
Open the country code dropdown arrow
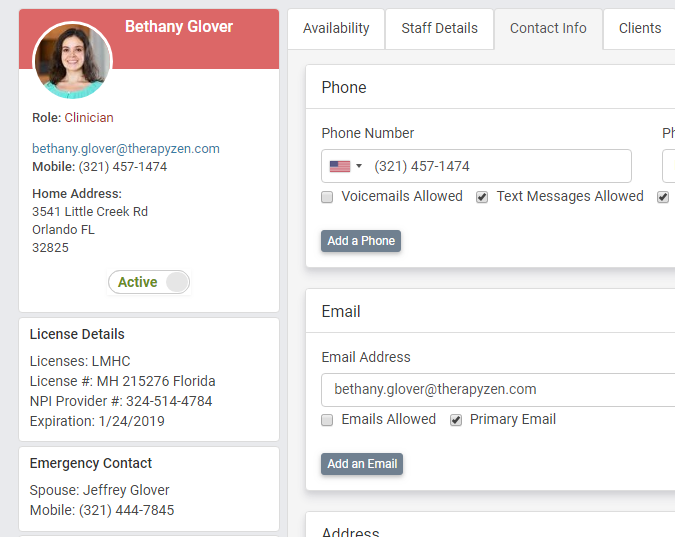pos(359,166)
